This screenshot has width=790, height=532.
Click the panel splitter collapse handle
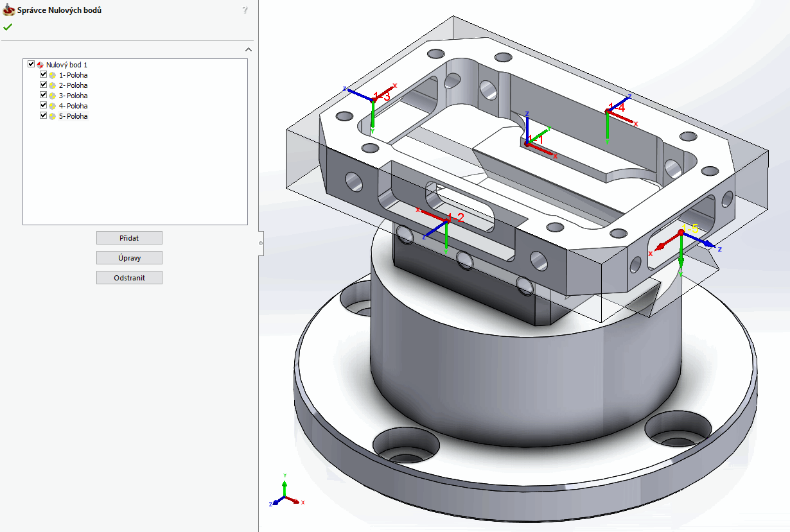(x=260, y=243)
